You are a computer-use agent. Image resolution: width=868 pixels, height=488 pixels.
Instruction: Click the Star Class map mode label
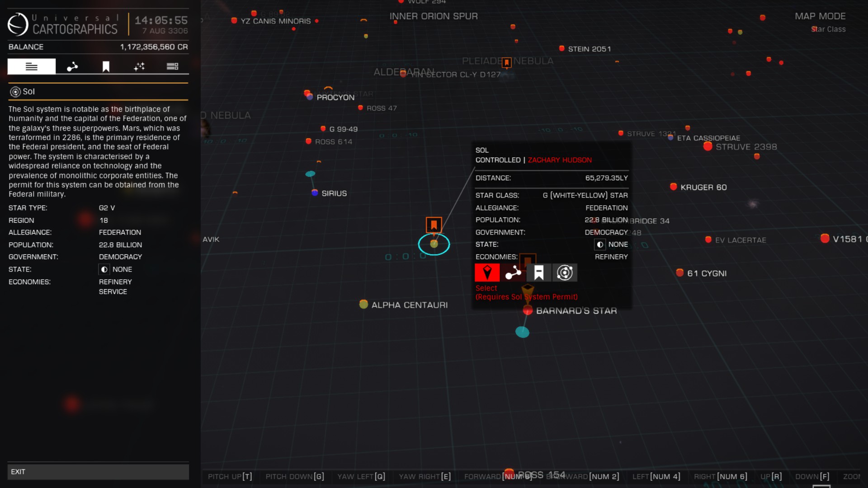828,29
